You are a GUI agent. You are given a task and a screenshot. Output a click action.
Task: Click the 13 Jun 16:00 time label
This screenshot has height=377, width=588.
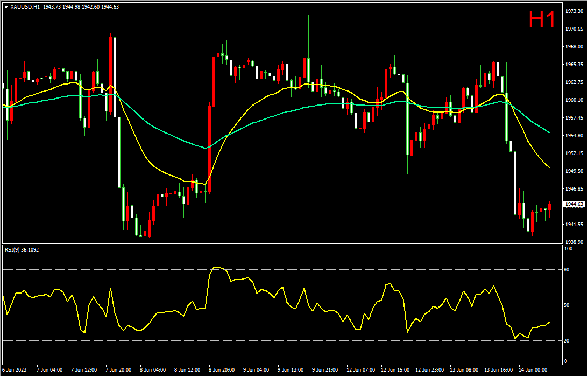click(499, 370)
